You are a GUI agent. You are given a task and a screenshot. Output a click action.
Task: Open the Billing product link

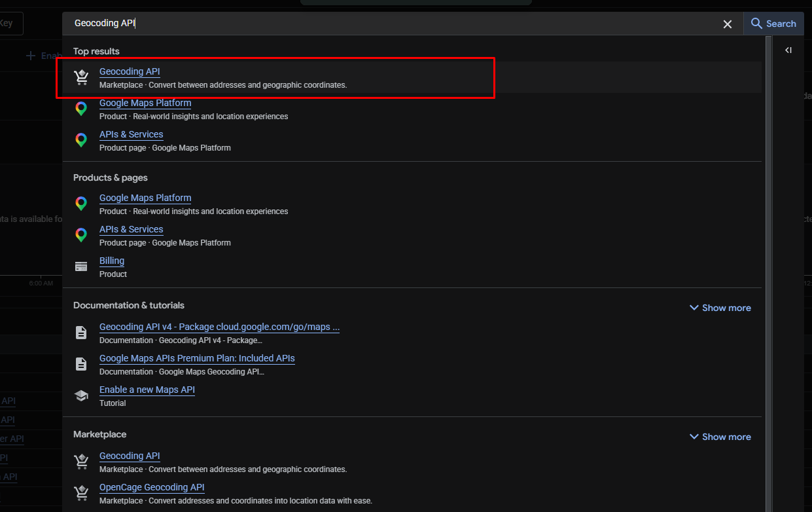click(112, 261)
